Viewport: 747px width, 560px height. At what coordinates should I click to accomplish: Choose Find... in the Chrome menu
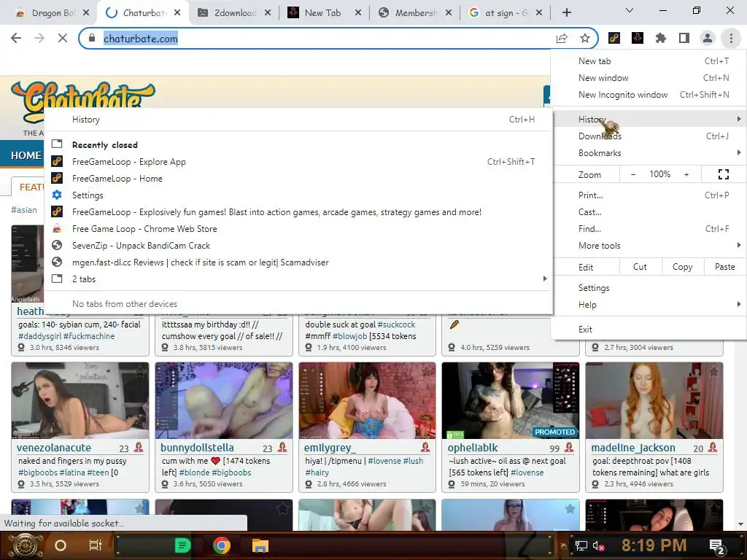pyautogui.click(x=649, y=228)
